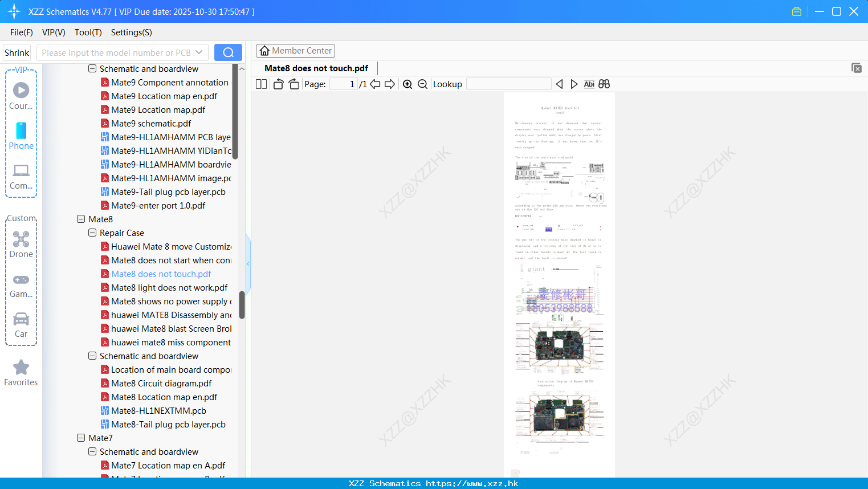Open Mate9-Tail plug pcb layer.pcb
Viewport: 868px width, 489px height.
[x=168, y=191]
